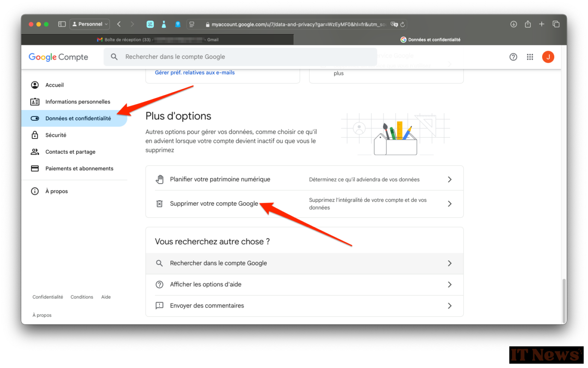Viewport: 588px width, 368px height.
Task: Open Supprimer votre compte Google
Action: [304, 204]
